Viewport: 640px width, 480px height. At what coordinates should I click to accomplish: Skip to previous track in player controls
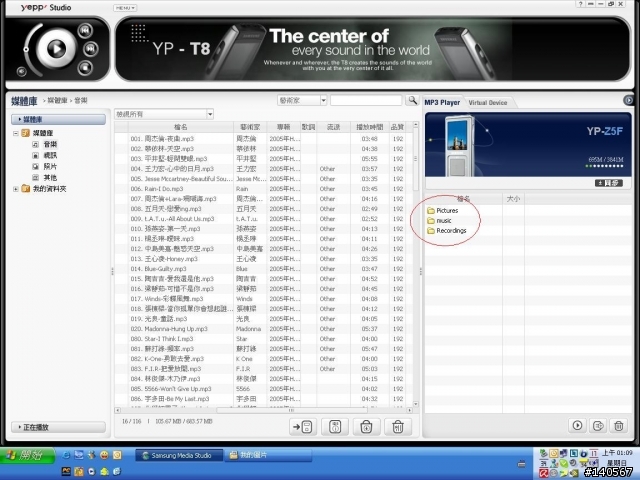click(x=85, y=31)
